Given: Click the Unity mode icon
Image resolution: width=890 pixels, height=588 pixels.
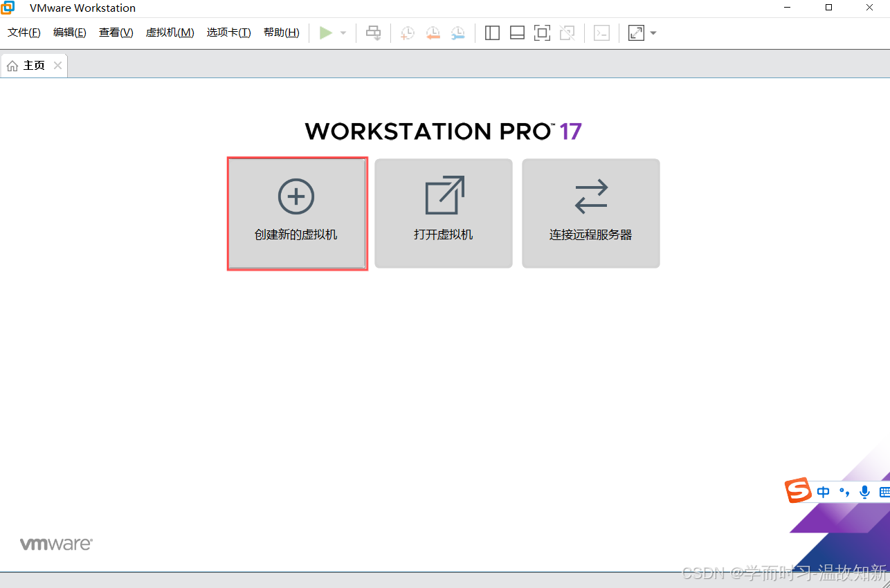Looking at the screenshot, I should (x=567, y=33).
